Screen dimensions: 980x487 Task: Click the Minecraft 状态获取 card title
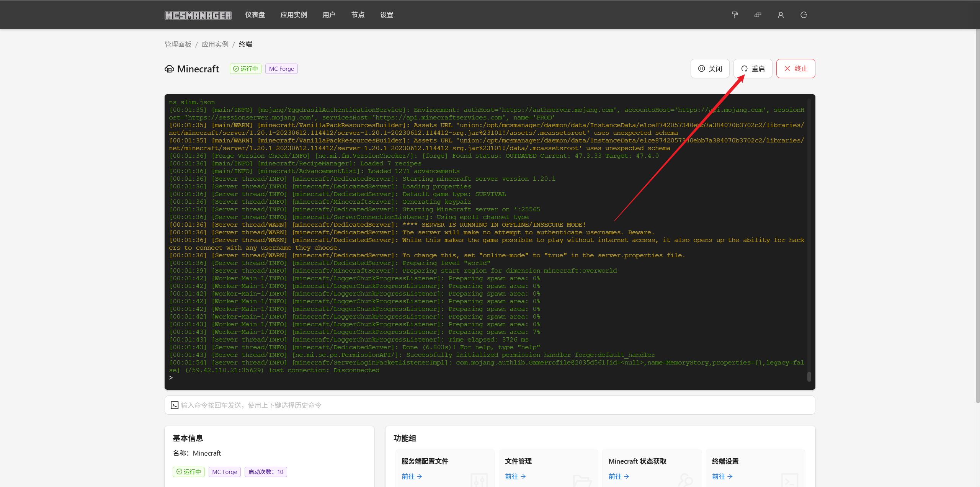pos(637,461)
